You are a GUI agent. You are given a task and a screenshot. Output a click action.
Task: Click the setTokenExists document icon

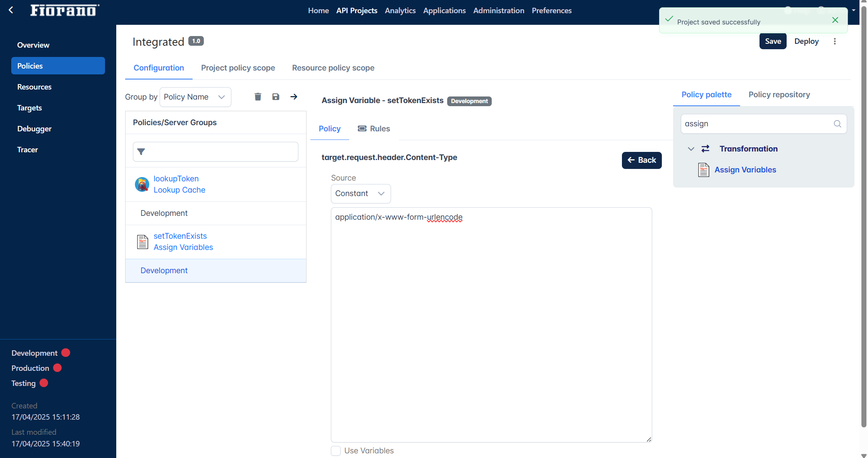click(x=143, y=242)
